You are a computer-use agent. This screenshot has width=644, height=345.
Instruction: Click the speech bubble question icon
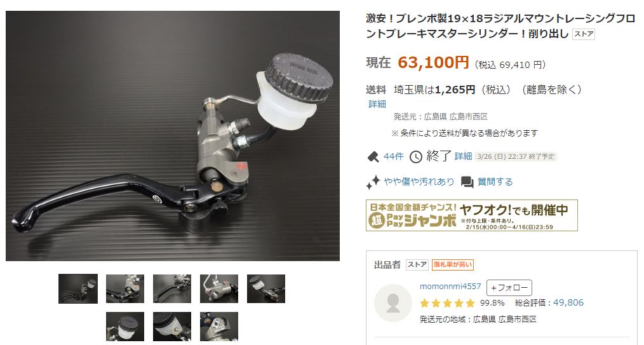point(467,182)
